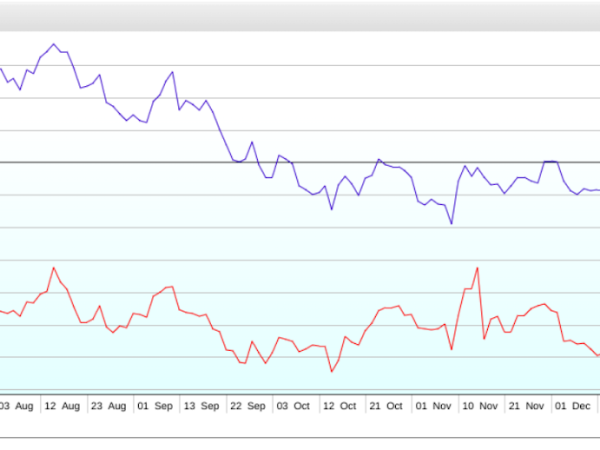Select the "21 Nov" axis label

(x=526, y=406)
